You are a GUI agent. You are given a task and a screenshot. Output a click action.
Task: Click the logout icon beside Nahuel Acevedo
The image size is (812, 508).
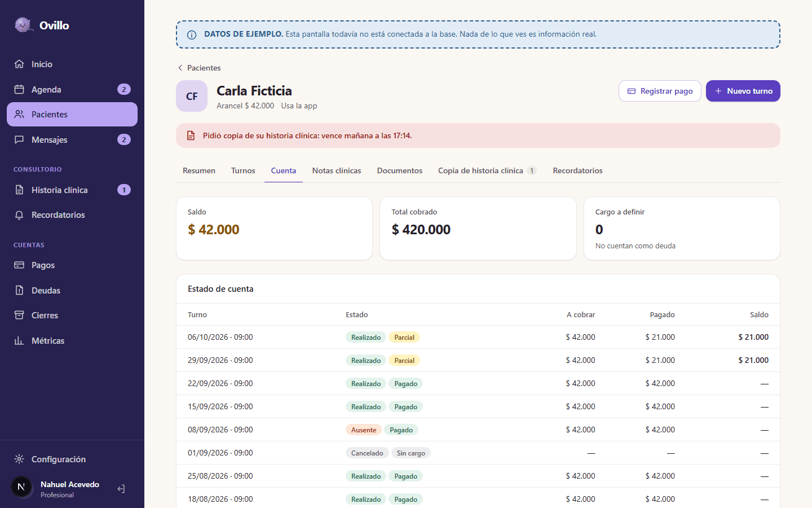pos(121,489)
